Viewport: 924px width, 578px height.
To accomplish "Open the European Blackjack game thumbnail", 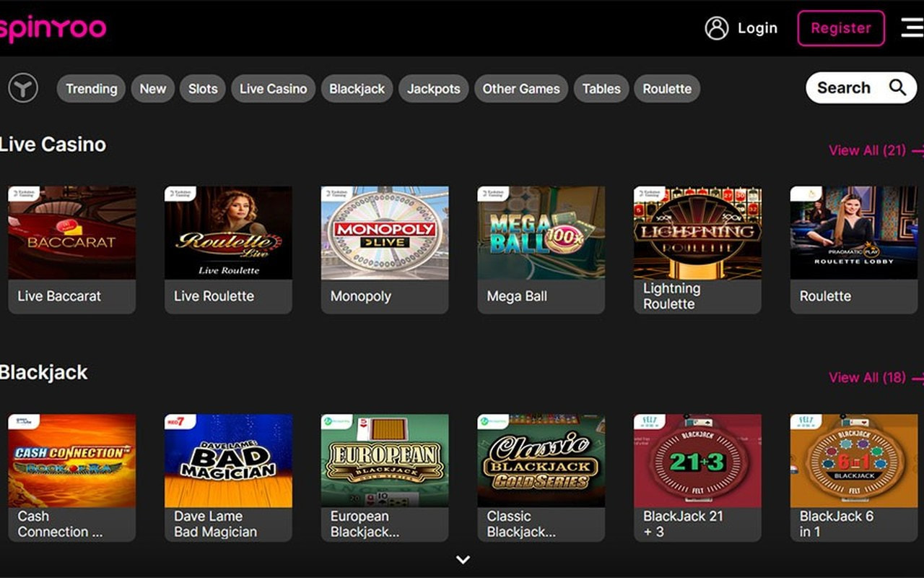I will point(385,460).
